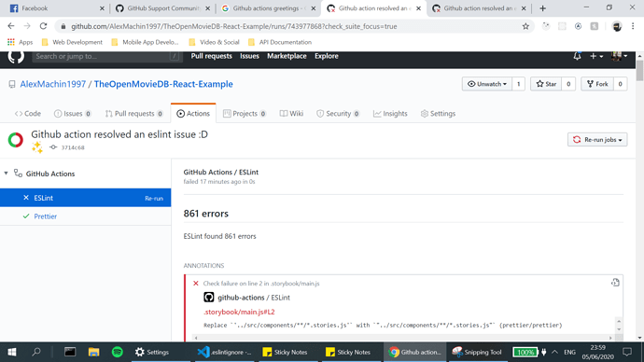Switch to the Code tab
644x362 pixels.
[27, 114]
